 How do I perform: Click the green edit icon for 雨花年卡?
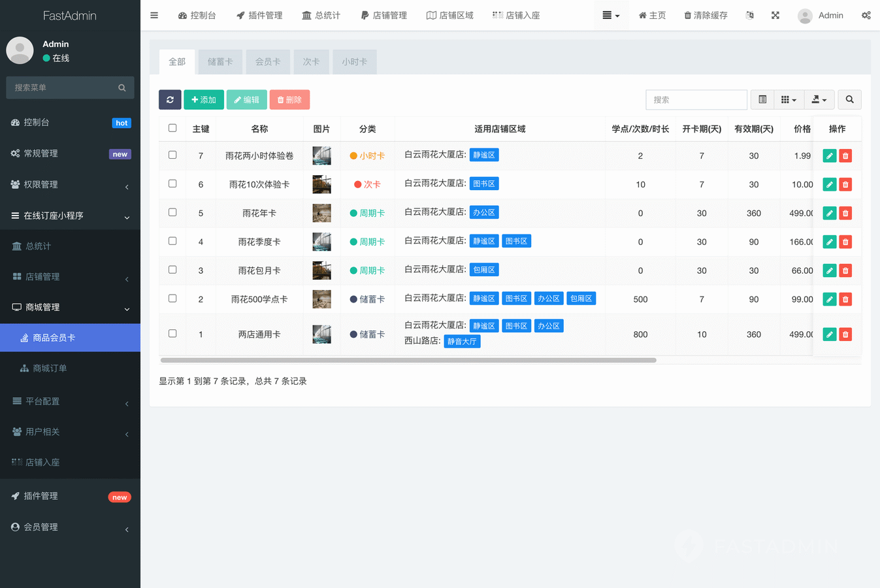(x=829, y=213)
